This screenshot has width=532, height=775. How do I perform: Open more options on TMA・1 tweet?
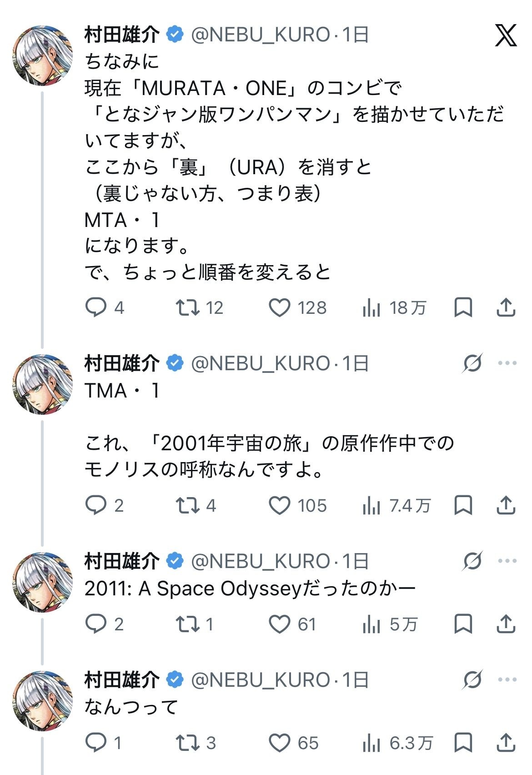pos(507,363)
